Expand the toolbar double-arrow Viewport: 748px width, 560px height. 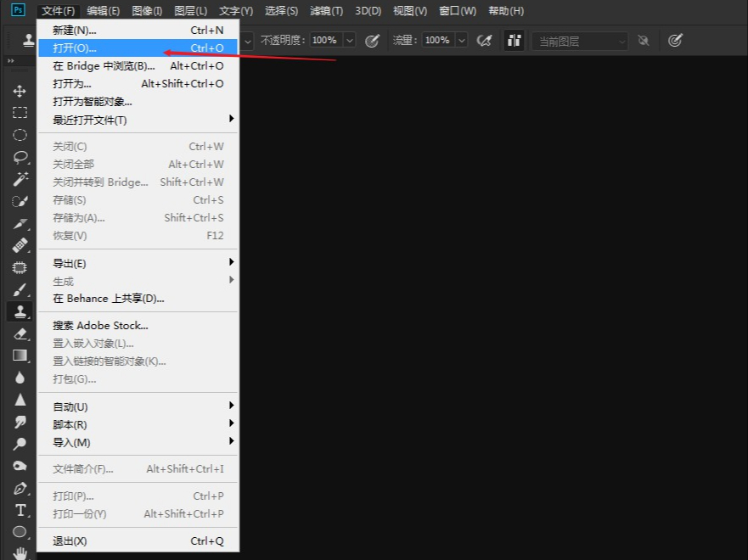point(11,60)
